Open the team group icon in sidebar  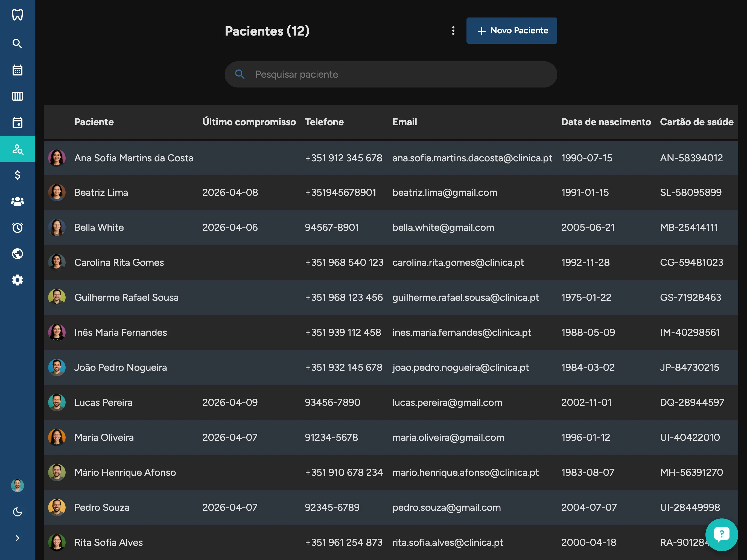click(17, 201)
